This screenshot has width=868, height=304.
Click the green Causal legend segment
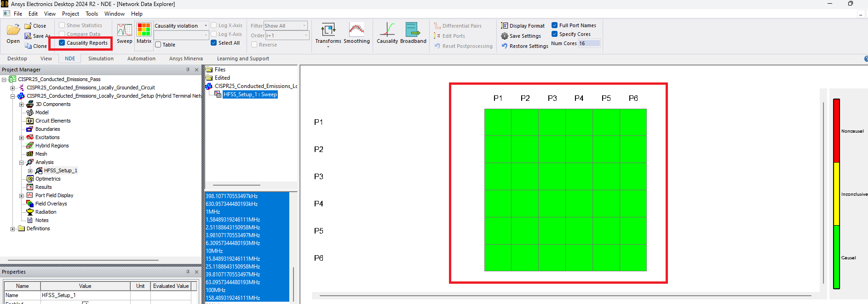tap(836, 257)
